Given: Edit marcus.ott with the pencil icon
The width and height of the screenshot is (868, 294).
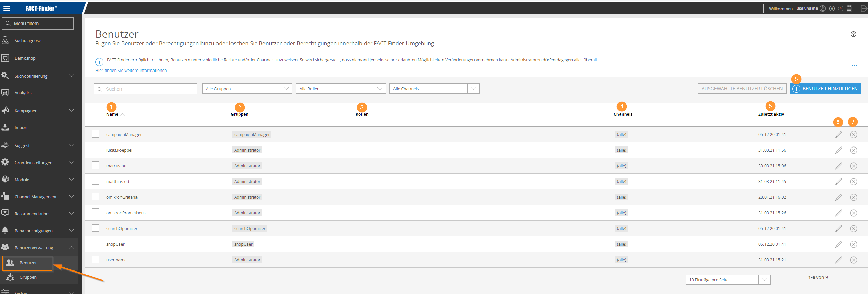Looking at the screenshot, I should [x=839, y=166].
